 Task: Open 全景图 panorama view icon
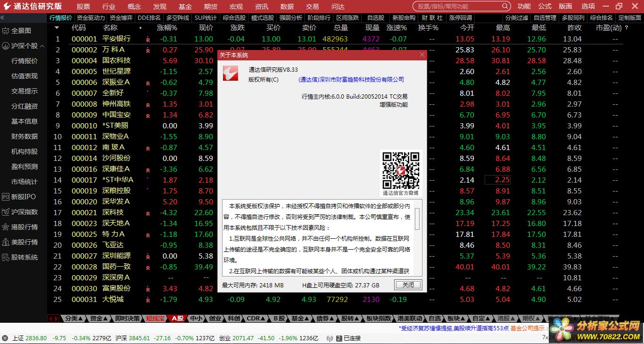tap(6, 31)
